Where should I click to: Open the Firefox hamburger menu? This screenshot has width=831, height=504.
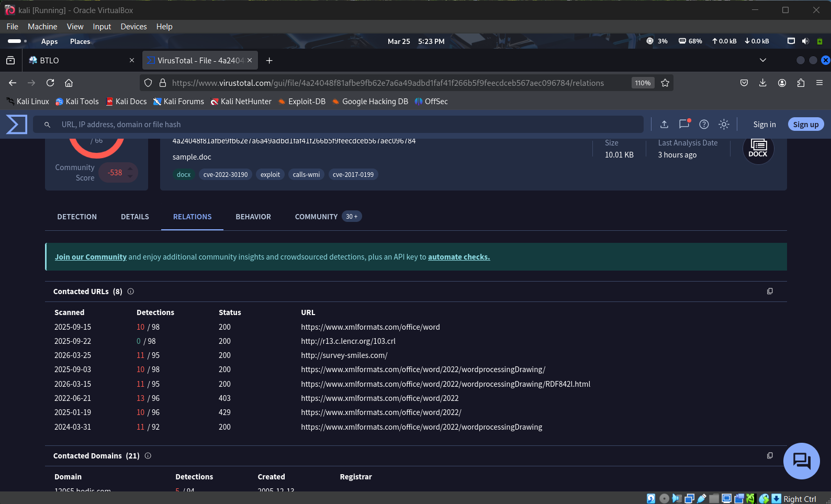point(819,83)
